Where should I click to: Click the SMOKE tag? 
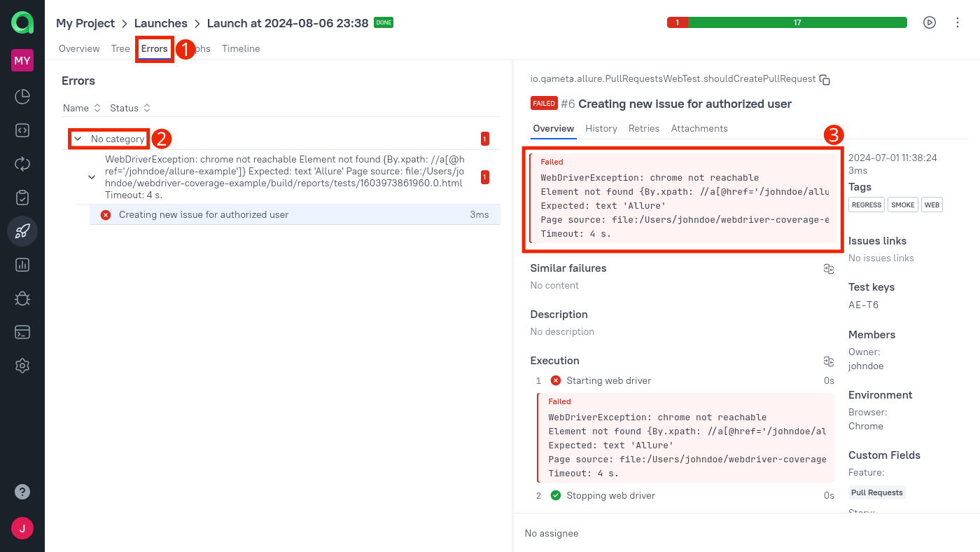(x=903, y=205)
